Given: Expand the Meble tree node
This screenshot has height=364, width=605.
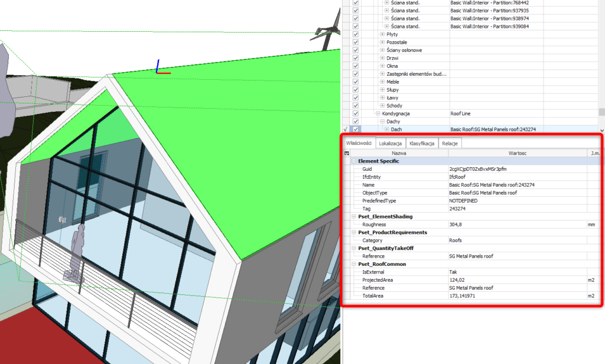Looking at the screenshot, I should (x=382, y=82).
